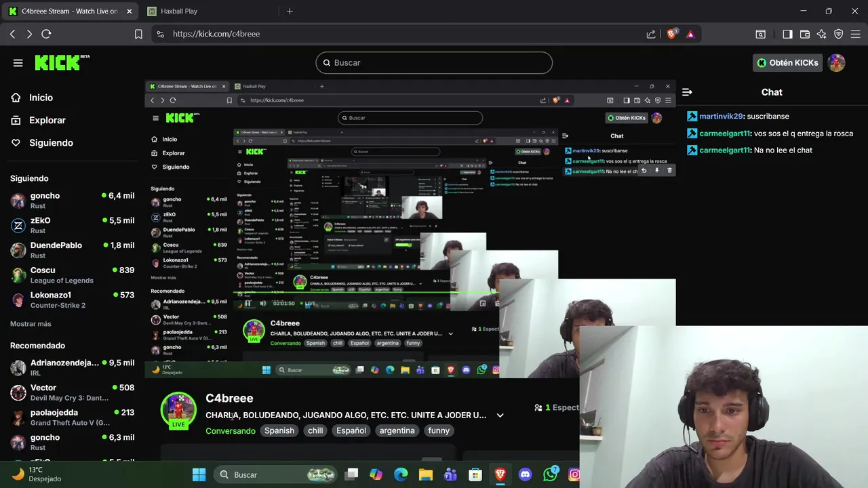Click the Spanish tag
Screen dimensions: 868x488
(x=279, y=430)
